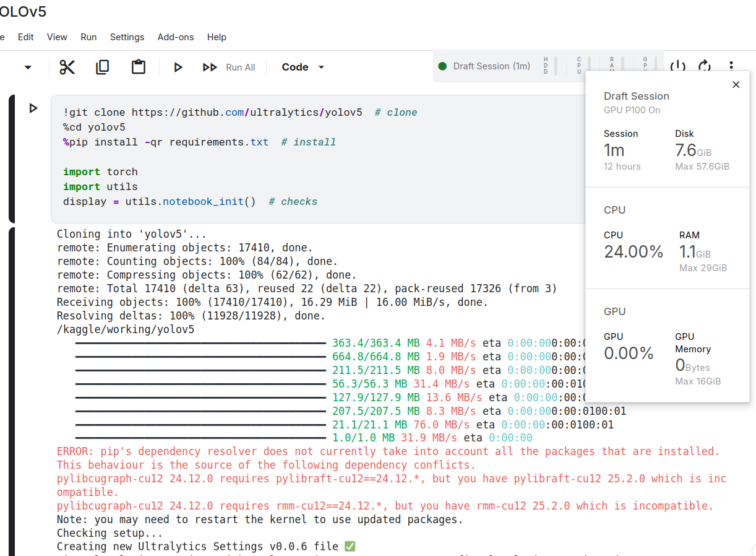Open the three-dot more options menu
This screenshot has width=756, height=556.
click(x=731, y=66)
